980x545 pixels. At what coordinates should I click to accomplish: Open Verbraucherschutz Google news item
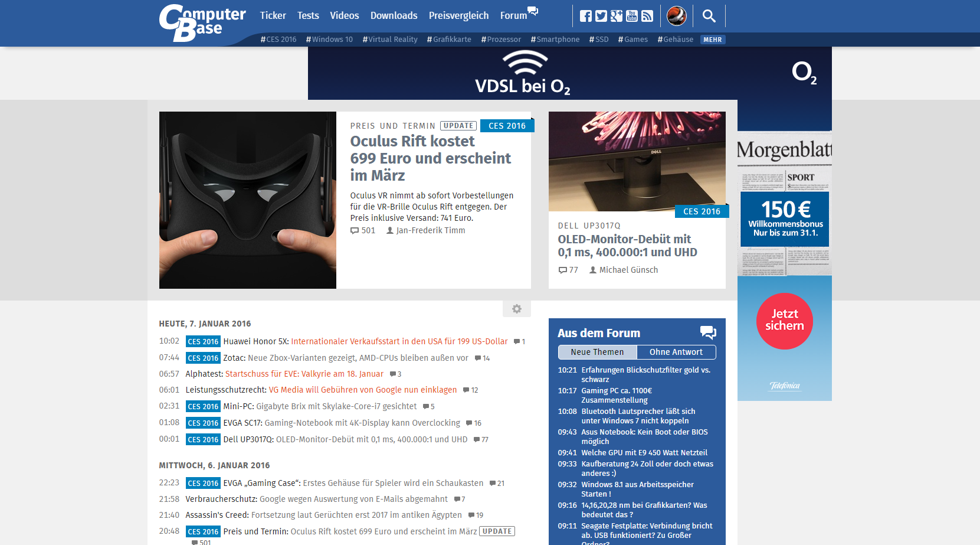click(x=317, y=499)
